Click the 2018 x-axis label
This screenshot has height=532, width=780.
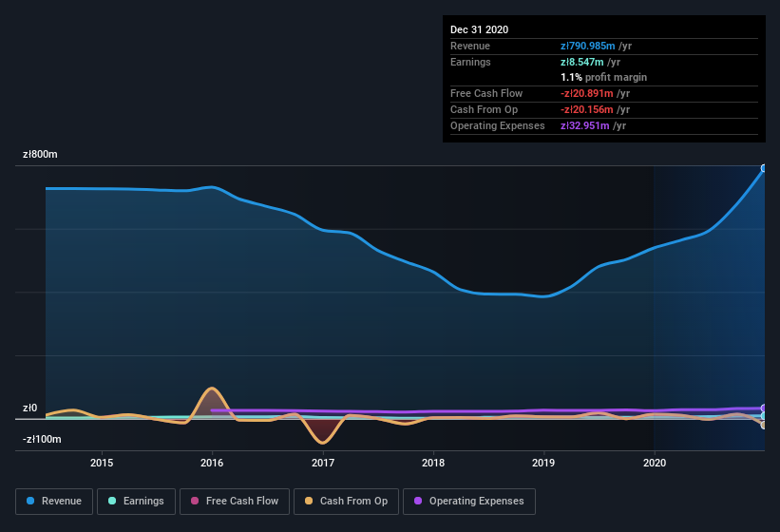coord(433,463)
